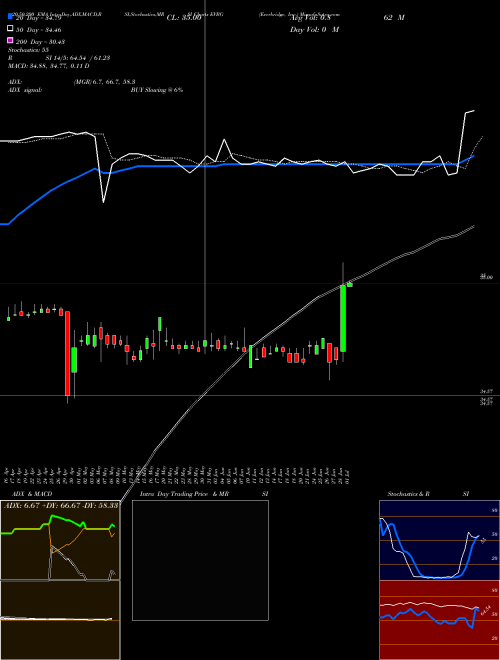
Task: Click the blue RSI line in the red panel
Action: pos(429,617)
